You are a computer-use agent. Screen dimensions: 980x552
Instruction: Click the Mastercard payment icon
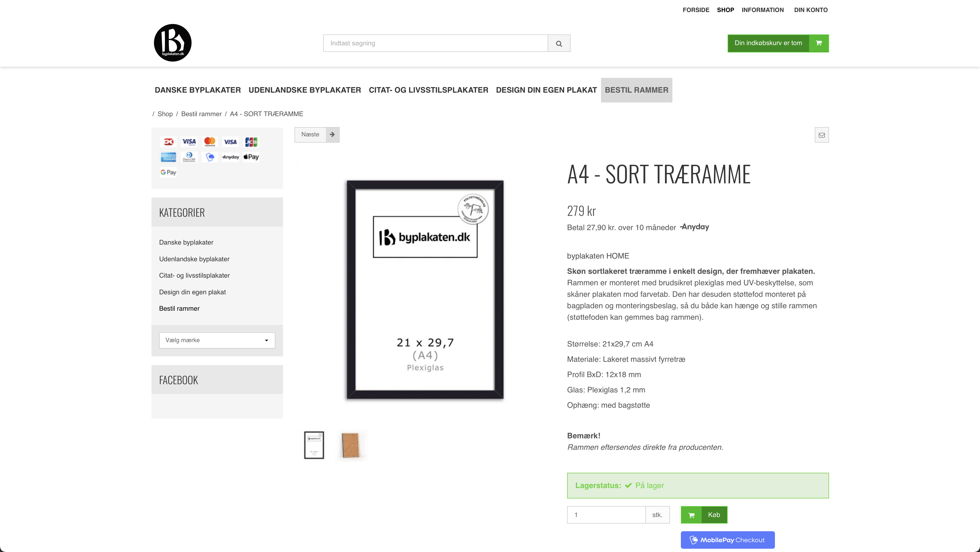210,142
